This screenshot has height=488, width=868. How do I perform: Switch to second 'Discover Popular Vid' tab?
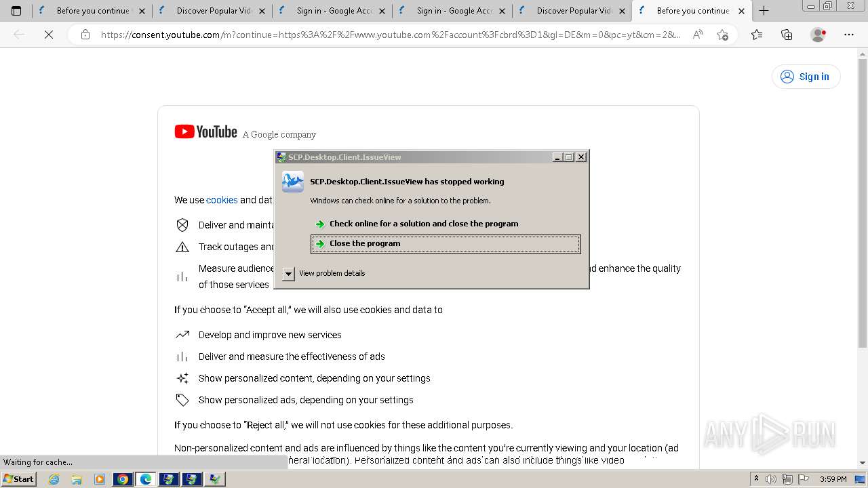[572, 11]
